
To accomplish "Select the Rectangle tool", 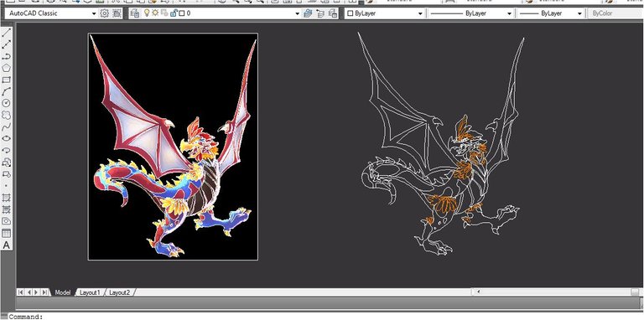I will pos(6,80).
